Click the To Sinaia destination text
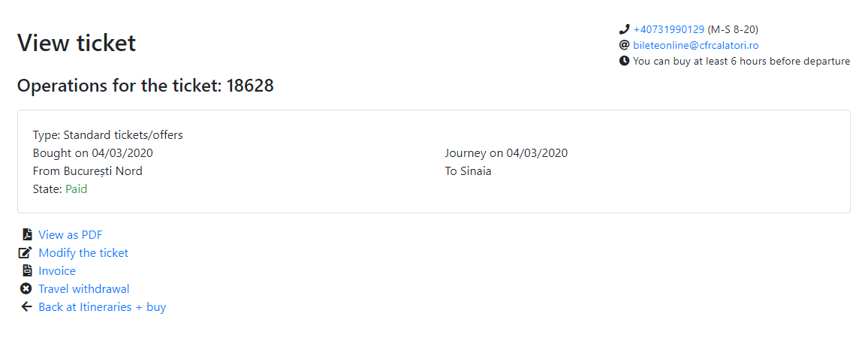This screenshot has height=353, width=868. [x=468, y=171]
